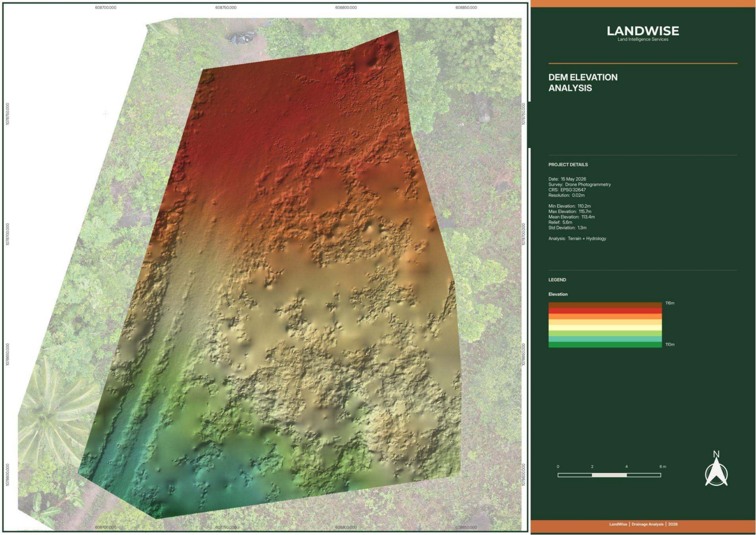
Task: Select 'Min Elevation: 110.2m' value
Action: pos(569,206)
